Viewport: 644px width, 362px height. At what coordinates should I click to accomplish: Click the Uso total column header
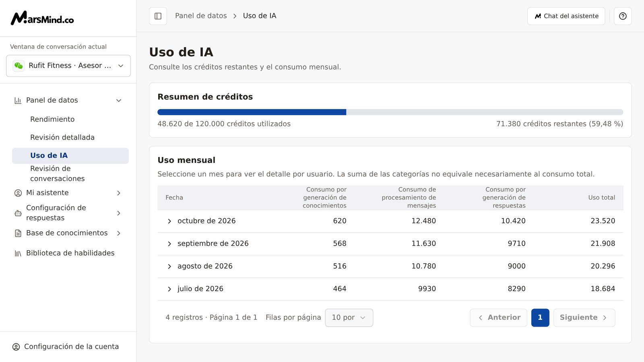601,197
